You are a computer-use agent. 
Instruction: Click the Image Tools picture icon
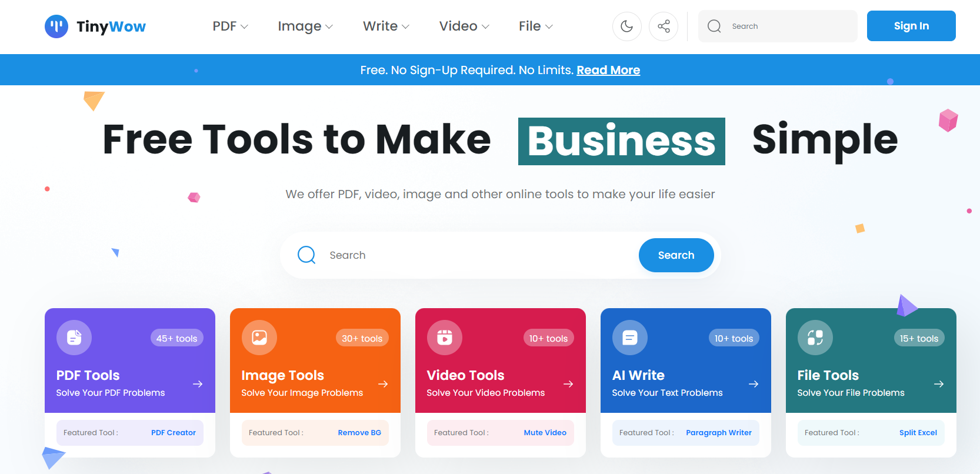click(259, 338)
